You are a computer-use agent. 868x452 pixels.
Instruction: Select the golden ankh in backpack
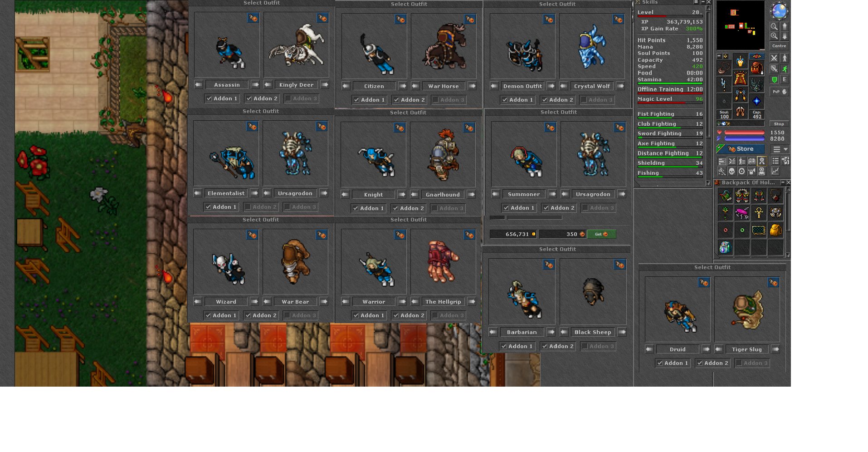click(x=759, y=212)
